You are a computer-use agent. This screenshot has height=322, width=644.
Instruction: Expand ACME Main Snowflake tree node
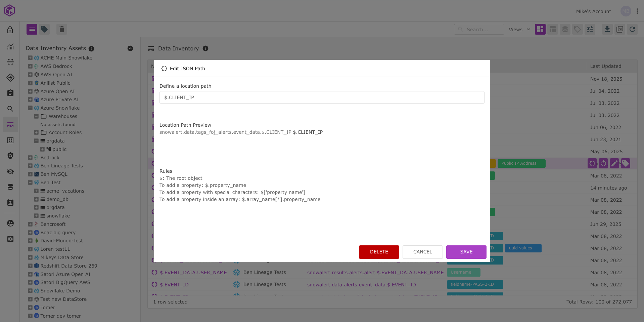30,58
